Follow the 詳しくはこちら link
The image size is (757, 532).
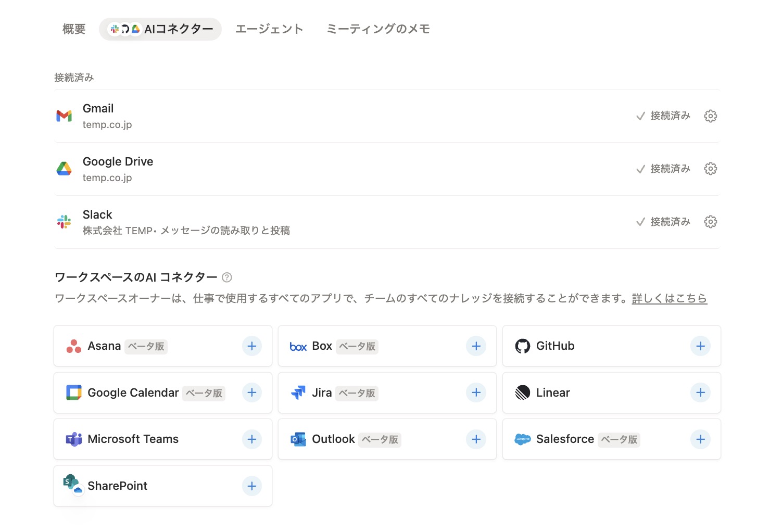(670, 298)
